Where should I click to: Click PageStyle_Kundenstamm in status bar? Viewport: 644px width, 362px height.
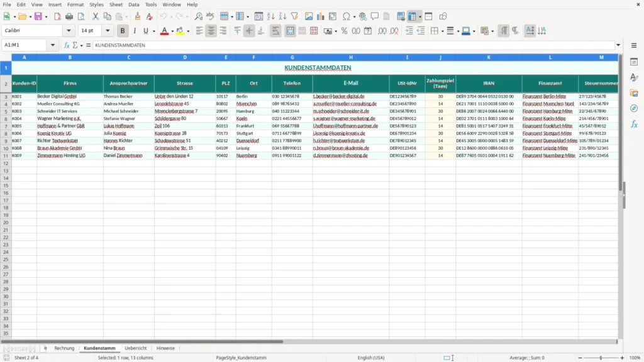pyautogui.click(x=241, y=358)
